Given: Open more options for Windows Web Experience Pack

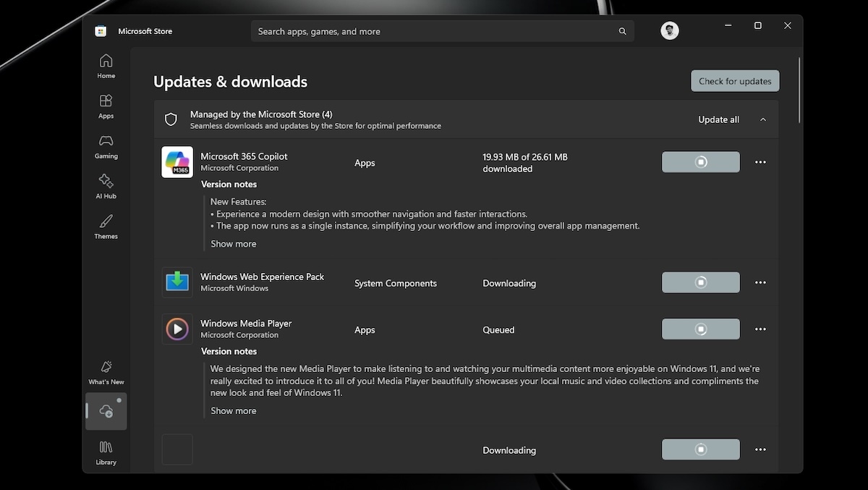Looking at the screenshot, I should click(760, 282).
